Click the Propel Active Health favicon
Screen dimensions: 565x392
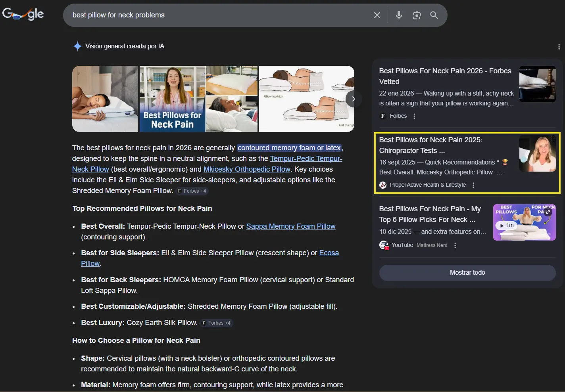click(383, 185)
